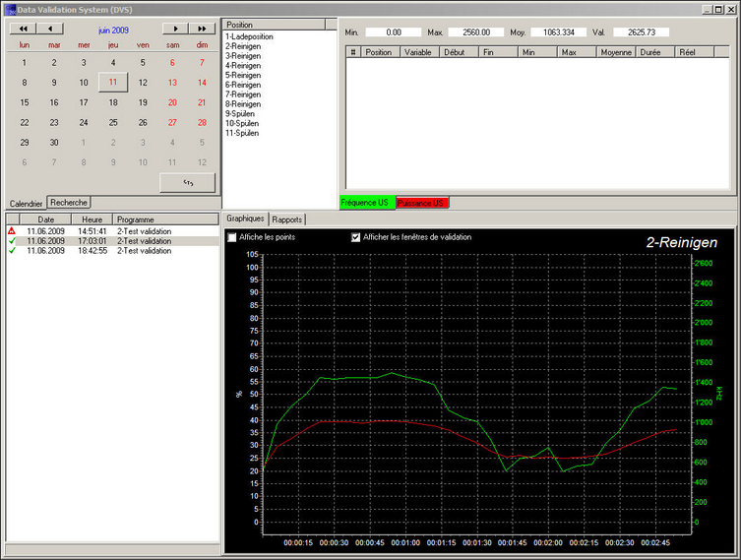This screenshot has width=741, height=560.
Task: Click the return-to-today arrow button under calendar
Action: tap(188, 183)
